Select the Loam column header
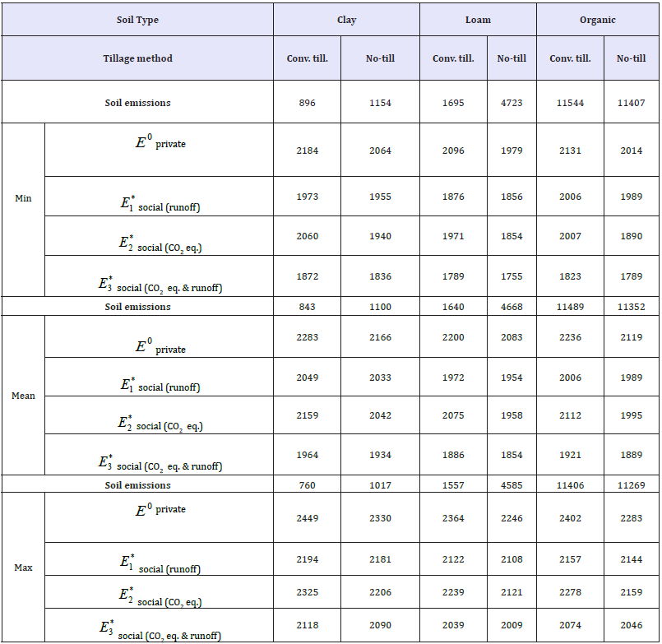Screen dimensions: 662x644 pyautogui.click(x=478, y=20)
